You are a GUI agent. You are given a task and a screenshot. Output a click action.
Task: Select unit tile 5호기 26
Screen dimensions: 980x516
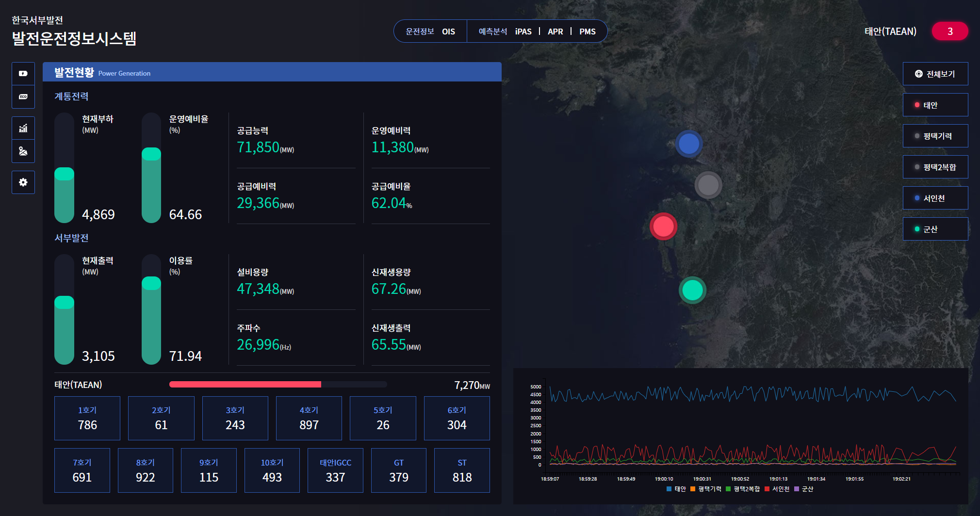point(383,418)
